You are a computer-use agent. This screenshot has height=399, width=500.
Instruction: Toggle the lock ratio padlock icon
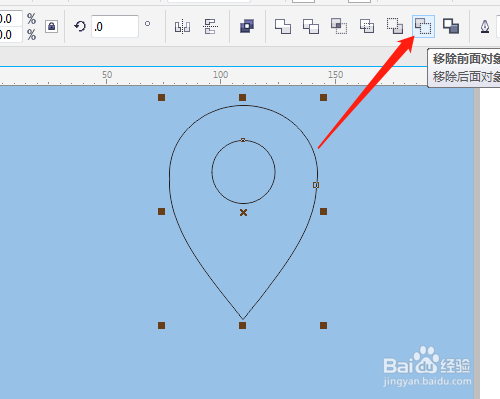[52, 26]
